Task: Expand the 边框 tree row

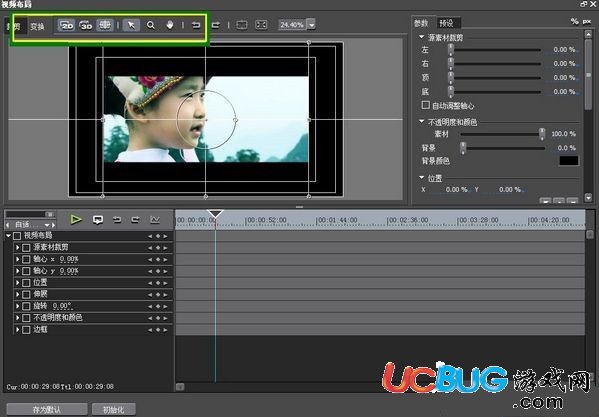Action: 17,330
